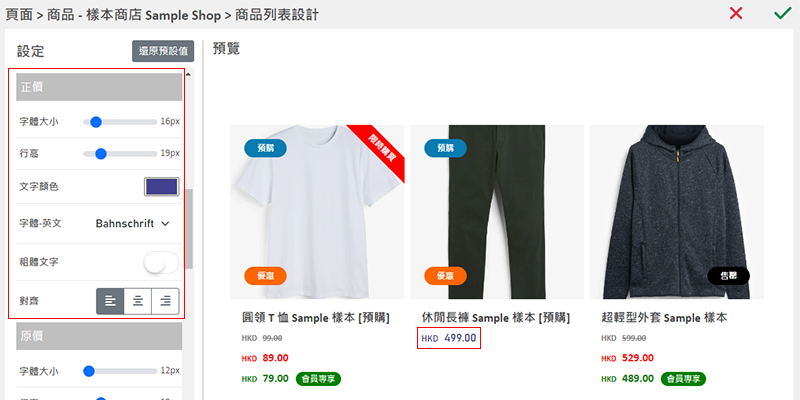Click the 會員專享 label under T-shirt
800x400 pixels.
tap(318, 379)
